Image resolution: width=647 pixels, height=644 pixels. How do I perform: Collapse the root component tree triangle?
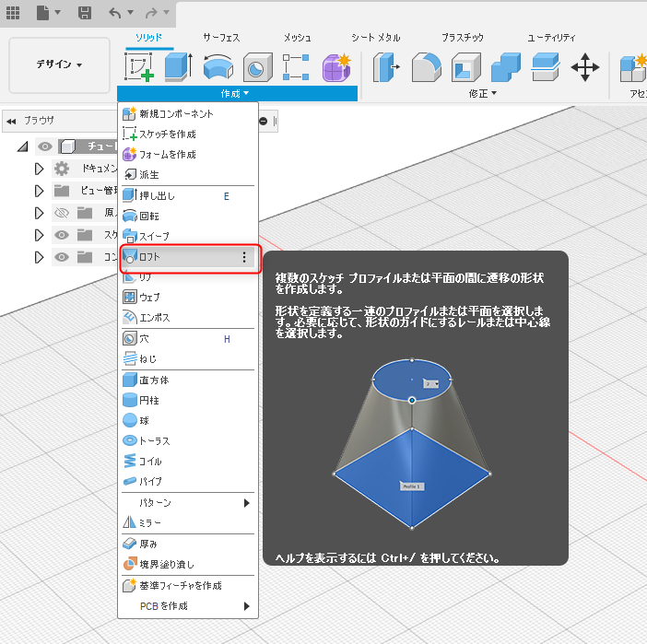(23, 146)
